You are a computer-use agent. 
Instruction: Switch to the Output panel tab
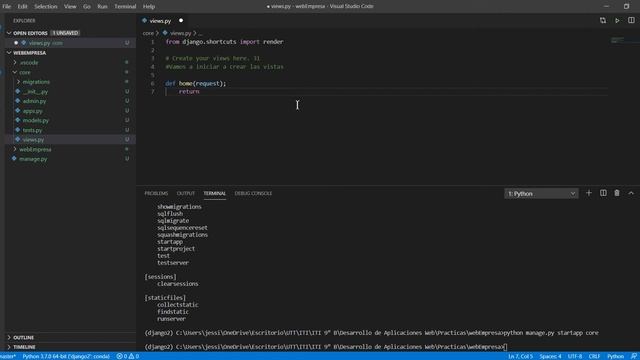(x=186, y=193)
